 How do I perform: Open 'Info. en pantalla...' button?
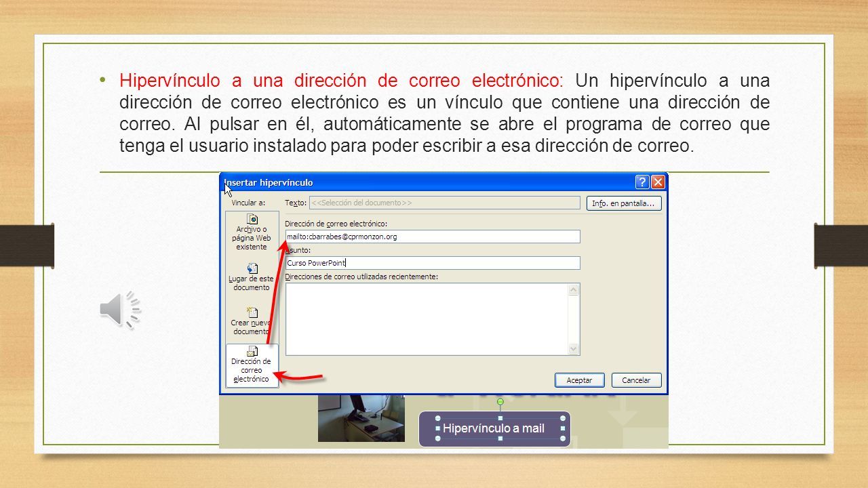coord(624,203)
